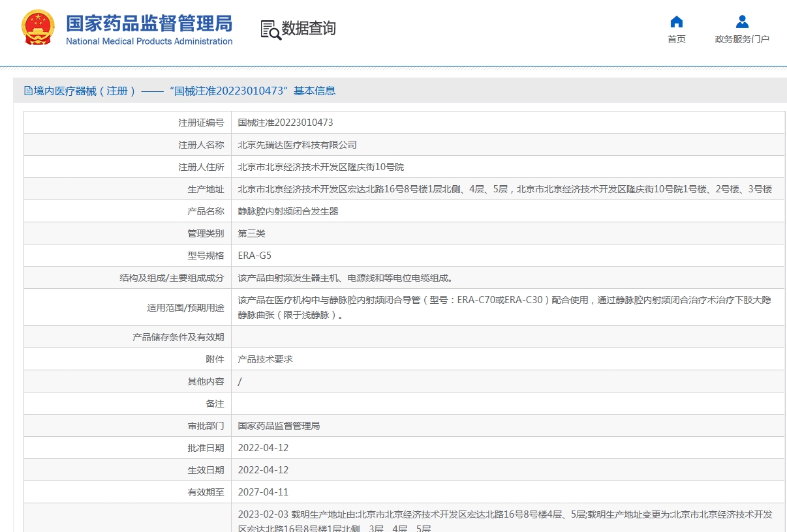This screenshot has width=787, height=532.
Task: Click approval department 国家药品监督管理局 cell
Action: [x=279, y=426]
